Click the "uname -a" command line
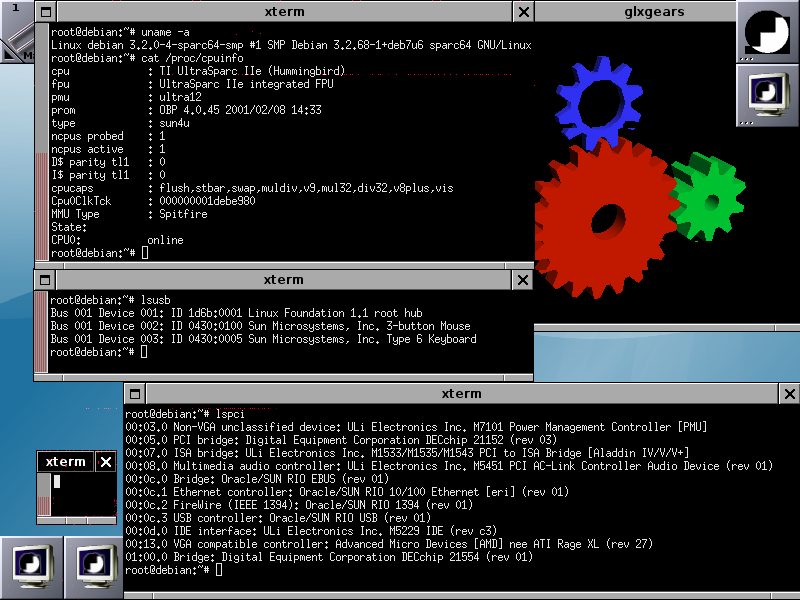The image size is (800, 600). 120,32
